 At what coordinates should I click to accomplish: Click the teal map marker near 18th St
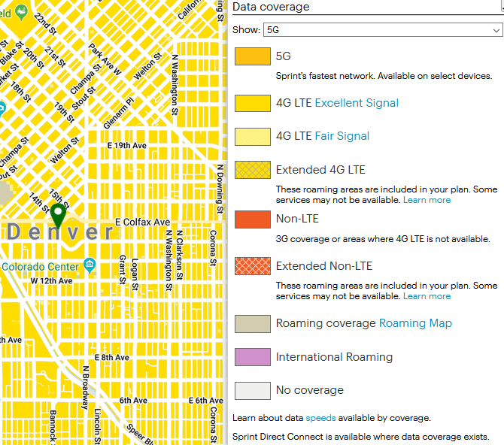tap(2, 109)
